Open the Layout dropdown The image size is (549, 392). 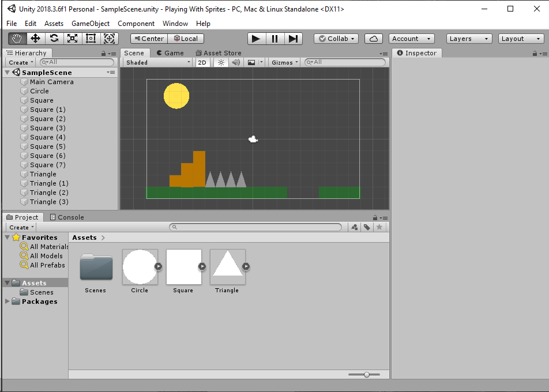tap(520, 38)
